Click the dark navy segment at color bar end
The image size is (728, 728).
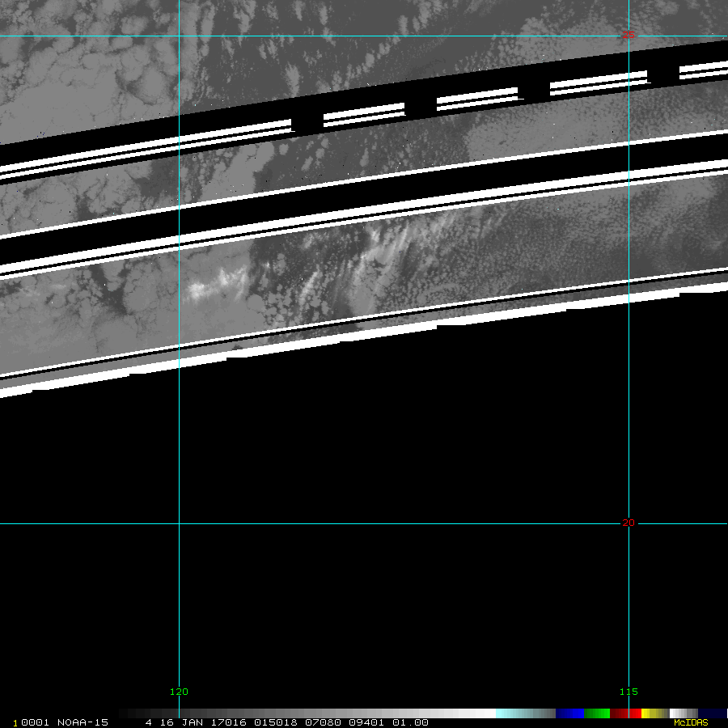point(712,713)
